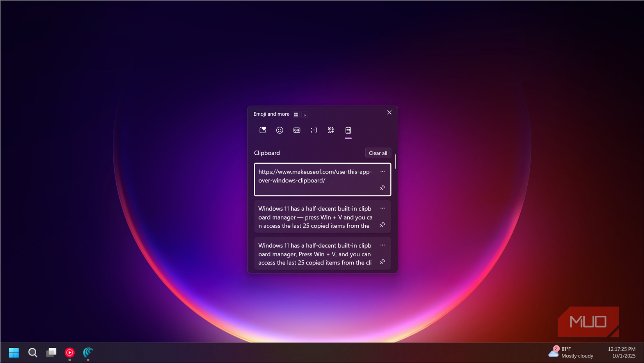Viewport: 644px width, 363px height.
Task: Open ellipsis options for the bottom clipboard entry
Action: [x=382, y=245]
